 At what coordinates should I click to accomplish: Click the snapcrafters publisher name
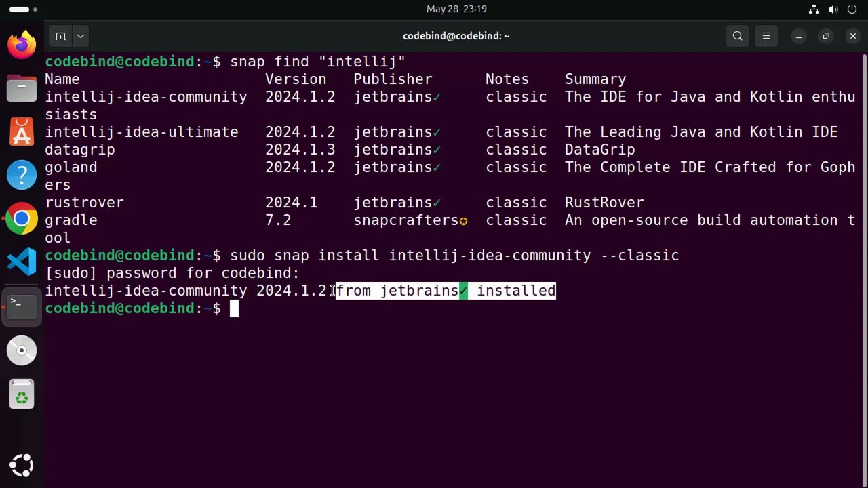point(406,220)
